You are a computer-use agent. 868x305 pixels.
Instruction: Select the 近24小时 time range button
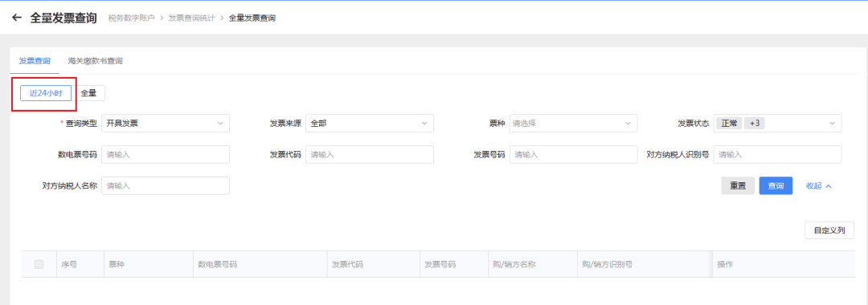[x=46, y=93]
